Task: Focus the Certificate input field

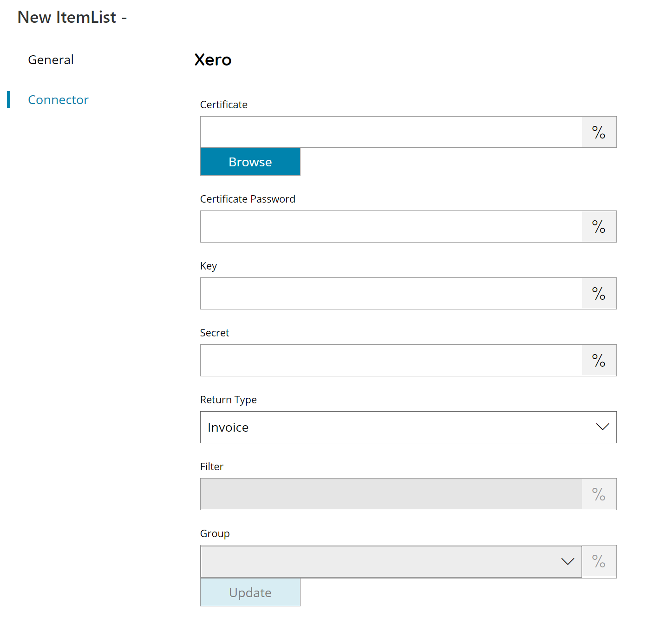Action: 391,132
